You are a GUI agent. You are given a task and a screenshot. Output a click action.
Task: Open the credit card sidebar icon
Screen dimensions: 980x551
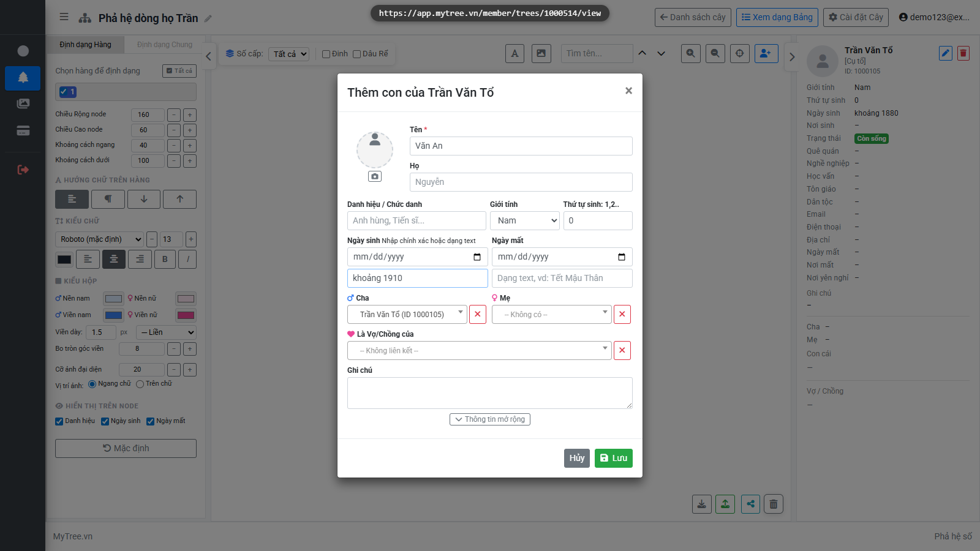[23, 130]
